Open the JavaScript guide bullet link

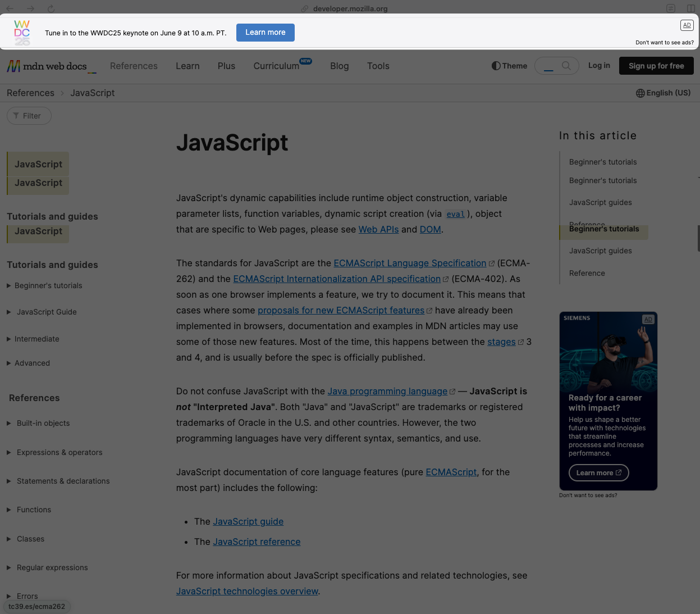pos(248,522)
